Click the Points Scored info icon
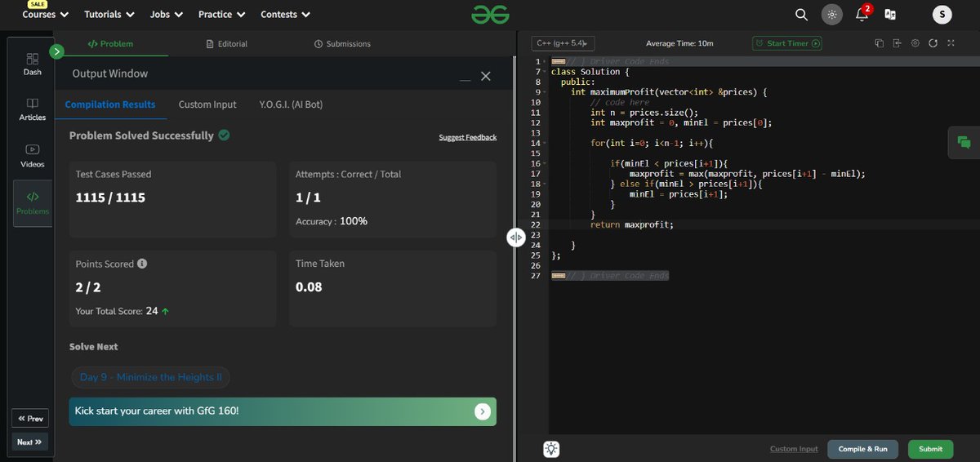This screenshot has height=462, width=980. [142, 264]
